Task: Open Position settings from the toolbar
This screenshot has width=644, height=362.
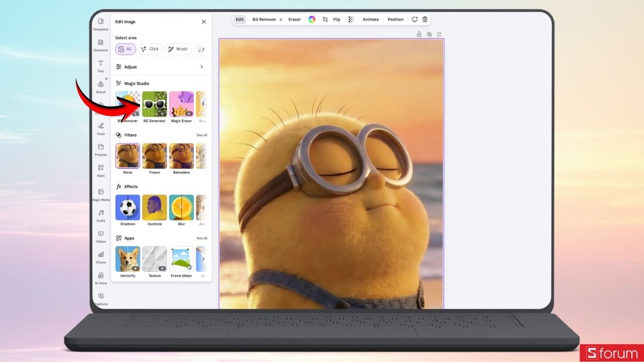Action: click(x=396, y=19)
